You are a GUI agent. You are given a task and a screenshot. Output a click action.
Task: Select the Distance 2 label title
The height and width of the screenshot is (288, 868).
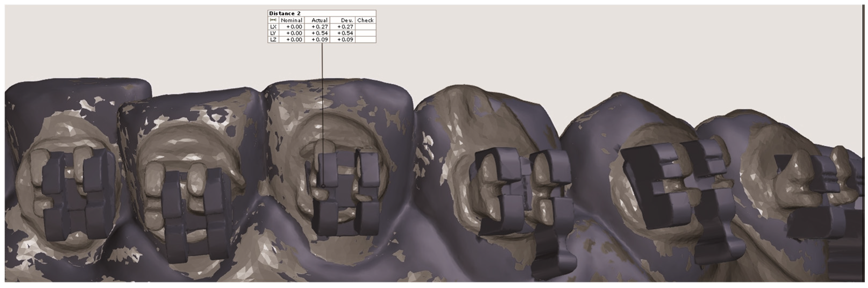[285, 13]
